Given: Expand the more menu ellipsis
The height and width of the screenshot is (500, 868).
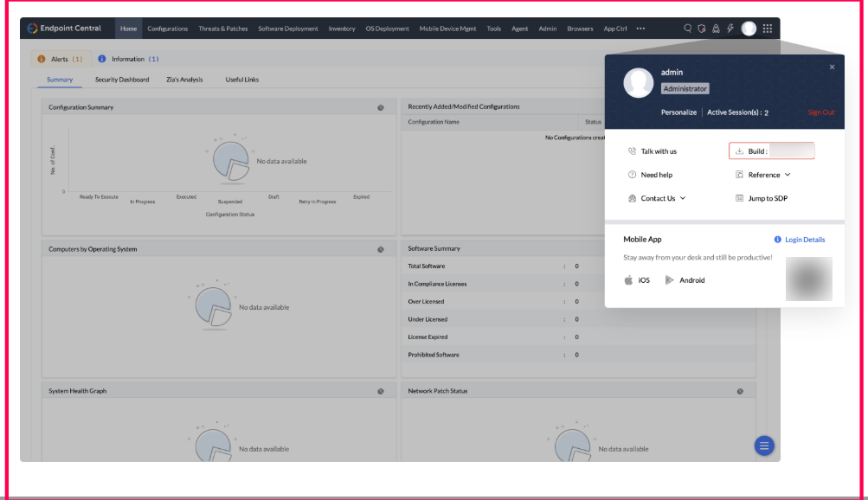Looking at the screenshot, I should (640, 29).
